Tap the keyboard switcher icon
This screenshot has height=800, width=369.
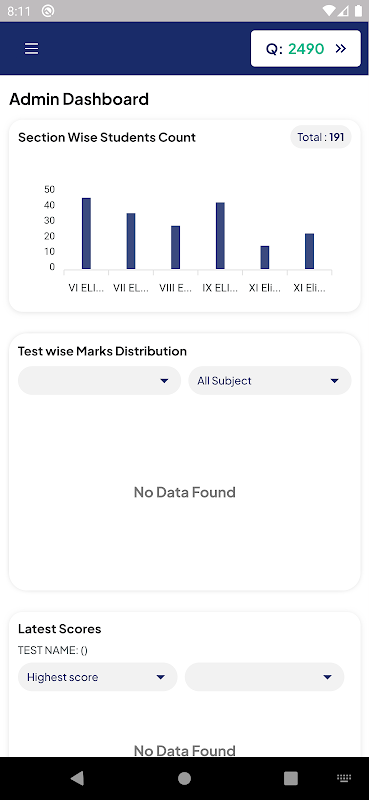(x=345, y=778)
